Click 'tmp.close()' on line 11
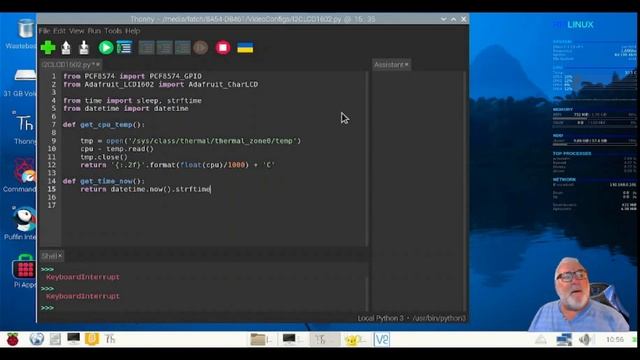Screen dimensions: 640x360 point(104,157)
